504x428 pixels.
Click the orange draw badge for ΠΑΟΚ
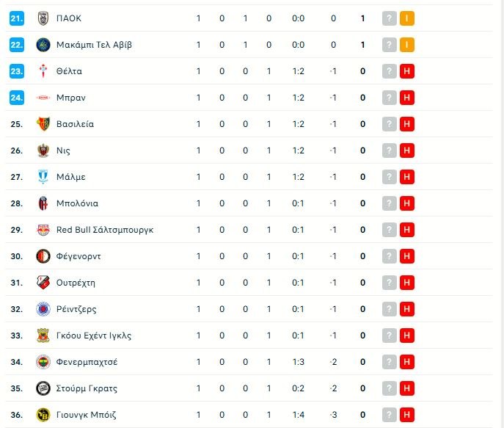click(x=407, y=18)
